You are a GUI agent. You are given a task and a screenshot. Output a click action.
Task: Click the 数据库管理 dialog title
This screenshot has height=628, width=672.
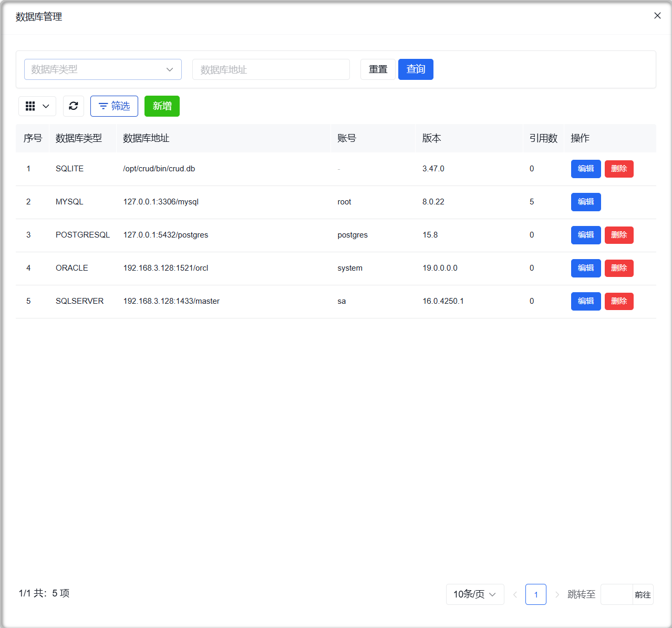coord(39,17)
